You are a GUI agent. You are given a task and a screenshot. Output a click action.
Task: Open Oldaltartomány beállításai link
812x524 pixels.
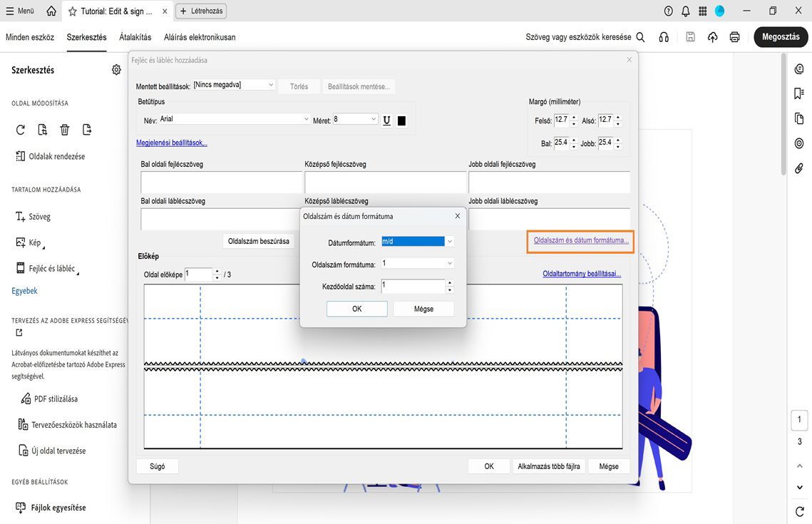tap(582, 274)
